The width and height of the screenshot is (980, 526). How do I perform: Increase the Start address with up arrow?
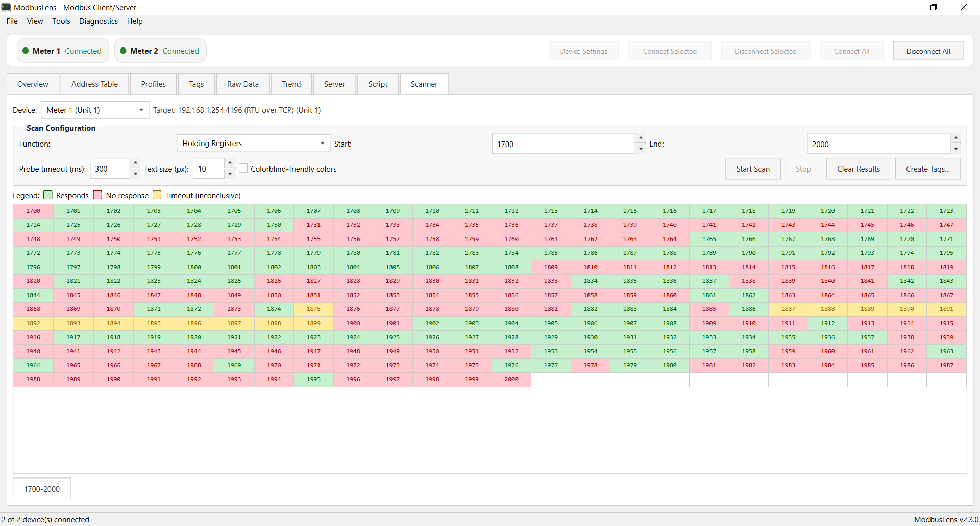click(641, 138)
